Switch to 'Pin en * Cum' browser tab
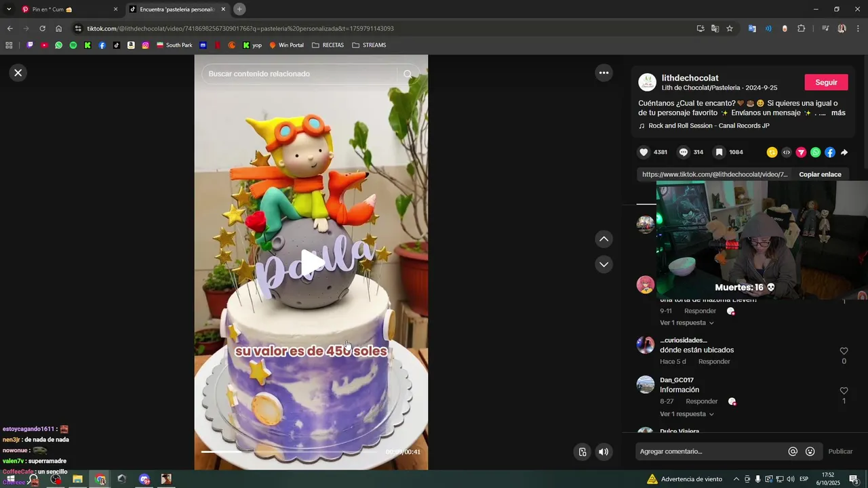 [x=68, y=9]
